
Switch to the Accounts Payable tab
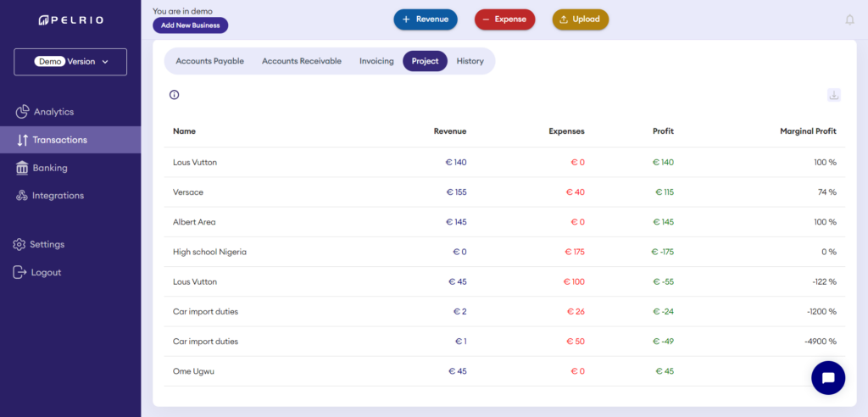pos(209,61)
